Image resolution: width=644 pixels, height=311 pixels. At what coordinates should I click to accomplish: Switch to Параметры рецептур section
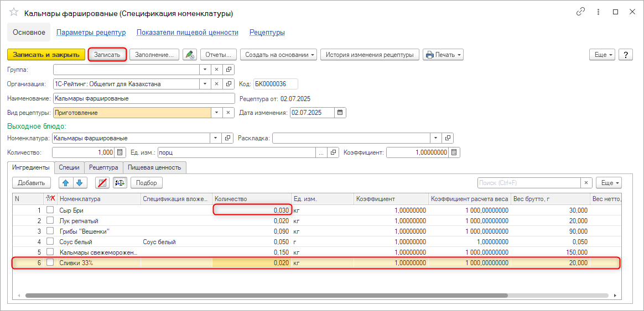pos(91,33)
